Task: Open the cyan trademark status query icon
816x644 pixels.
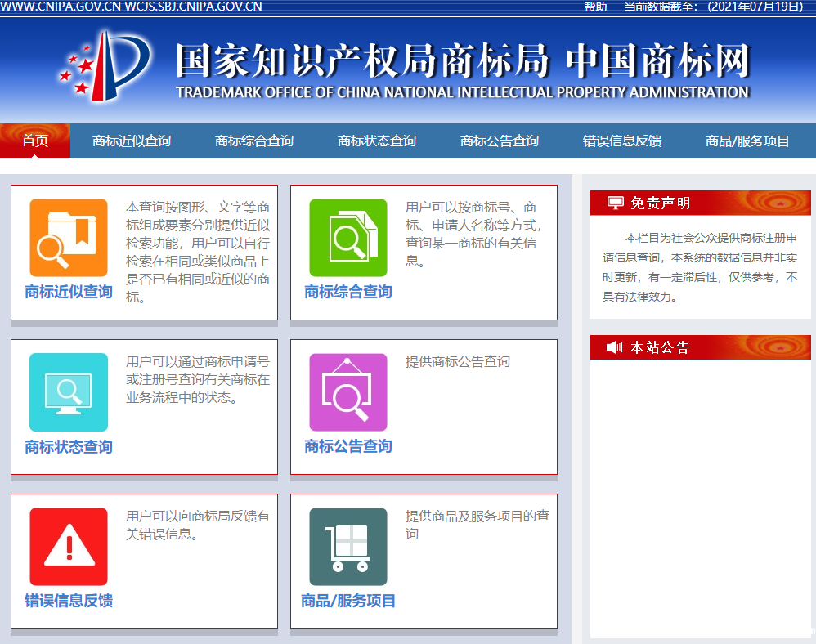Action: pos(69,391)
